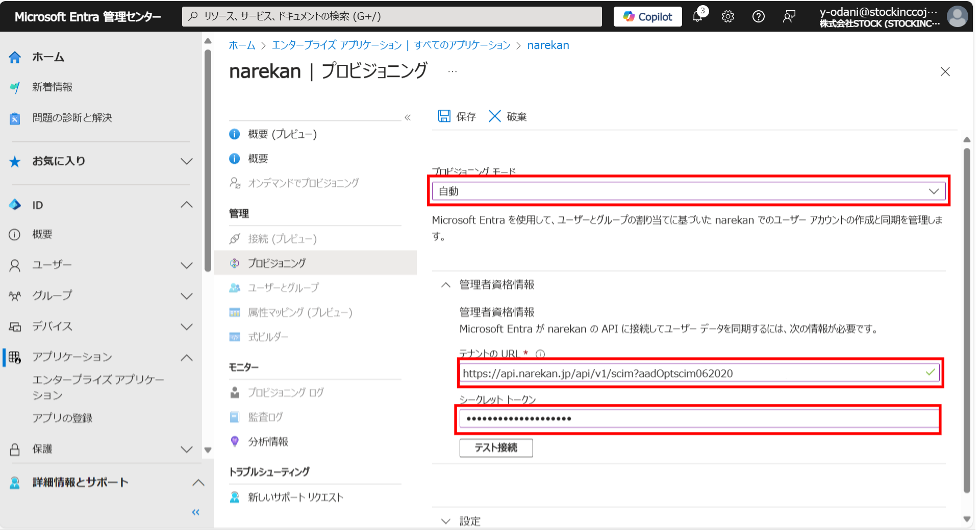The height and width of the screenshot is (530, 980).
Task: Click the デバイス icon in sidebar
Action: point(15,326)
